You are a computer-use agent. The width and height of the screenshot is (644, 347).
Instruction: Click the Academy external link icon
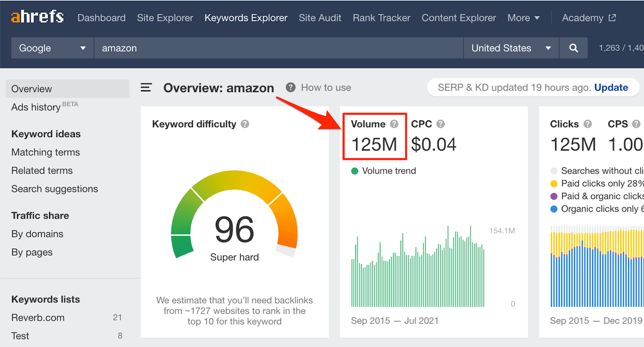tap(612, 18)
